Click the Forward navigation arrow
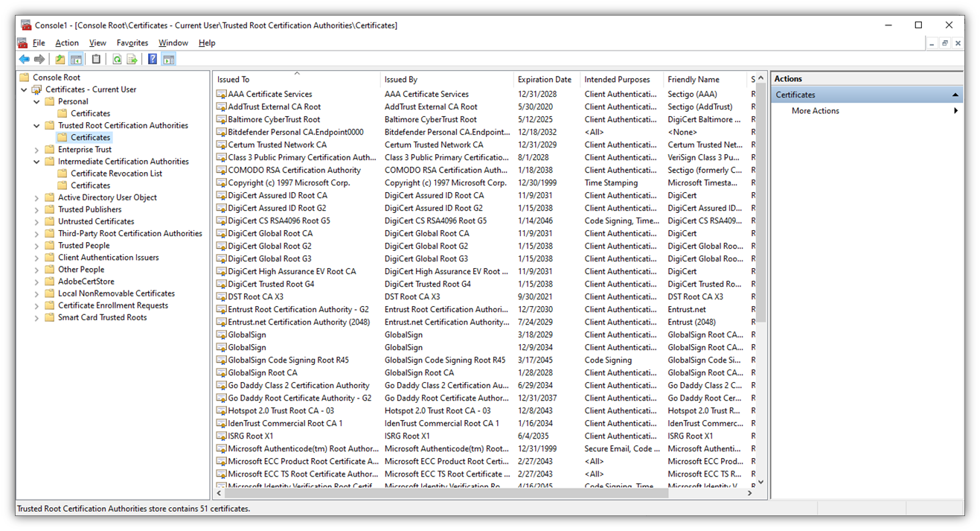The image size is (980, 531). coord(38,59)
